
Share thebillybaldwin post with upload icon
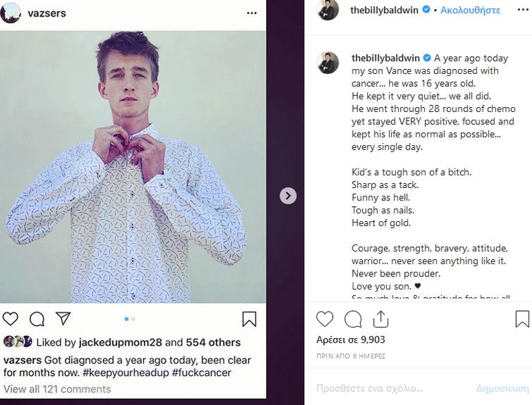click(381, 319)
